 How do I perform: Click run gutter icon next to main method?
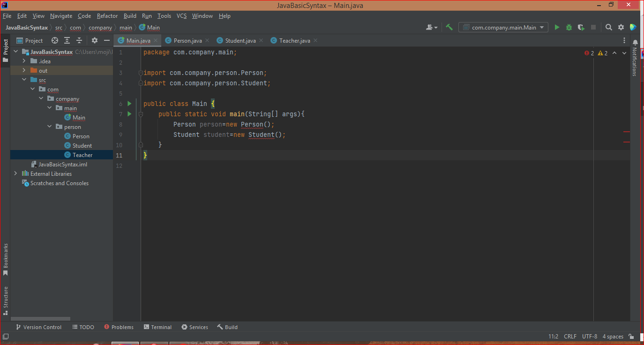point(130,114)
